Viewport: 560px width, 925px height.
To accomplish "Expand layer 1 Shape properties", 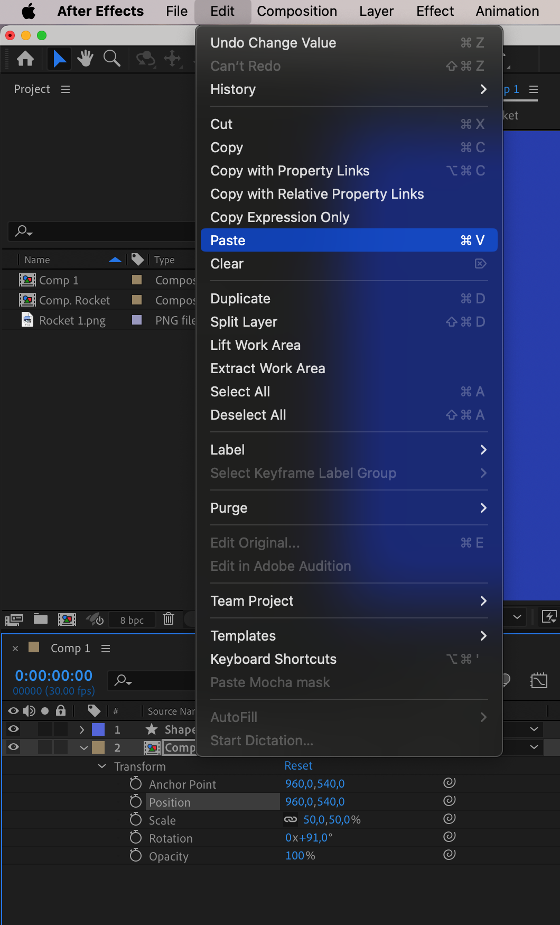I will [x=82, y=730].
